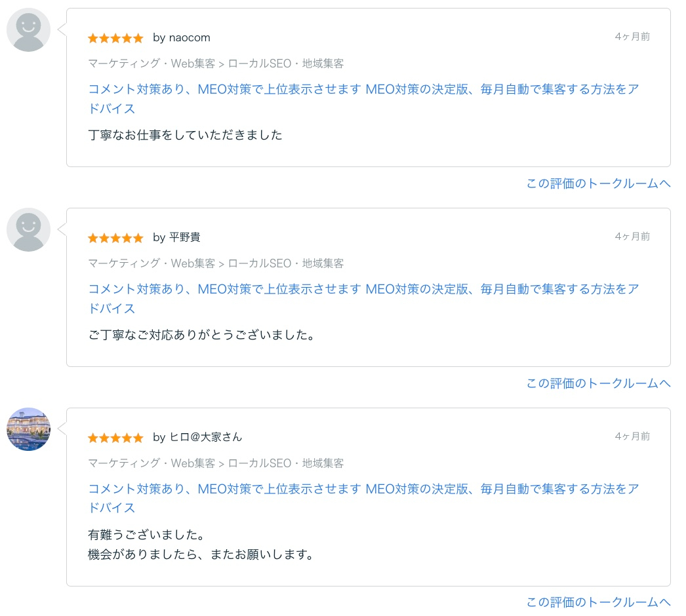Click the third star in naocom's rating
The image size is (686, 616).
click(x=115, y=38)
